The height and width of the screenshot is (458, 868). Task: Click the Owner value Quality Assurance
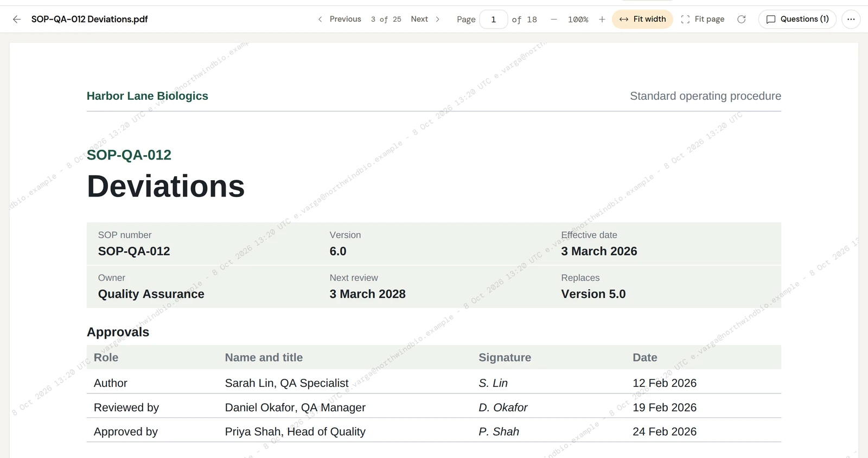[x=151, y=294]
